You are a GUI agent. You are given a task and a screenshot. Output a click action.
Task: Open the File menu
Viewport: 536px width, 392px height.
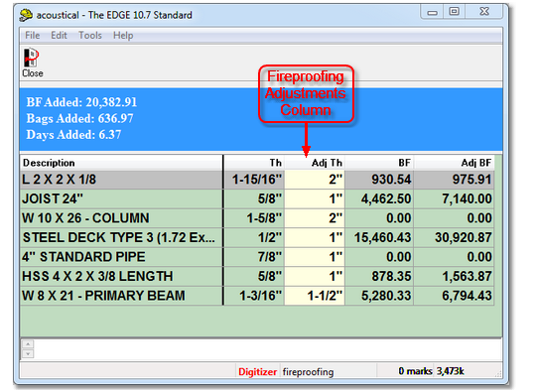point(33,35)
